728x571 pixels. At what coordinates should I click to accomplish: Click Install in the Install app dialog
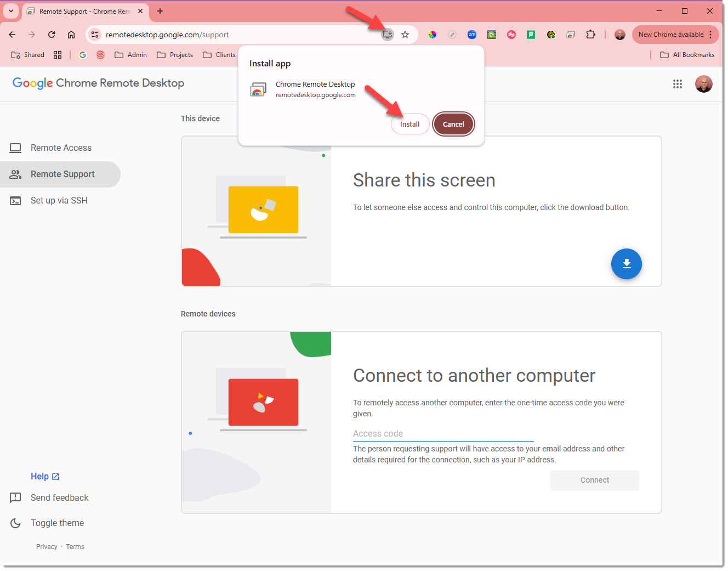pyautogui.click(x=410, y=125)
